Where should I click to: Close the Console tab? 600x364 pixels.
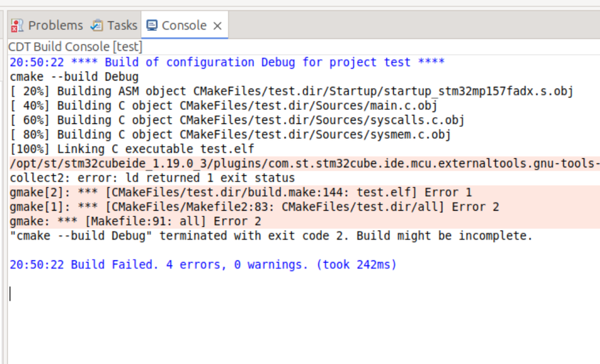tap(216, 25)
